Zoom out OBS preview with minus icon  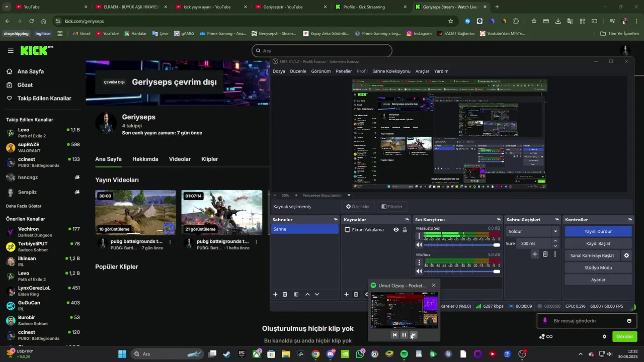[x=275, y=195]
